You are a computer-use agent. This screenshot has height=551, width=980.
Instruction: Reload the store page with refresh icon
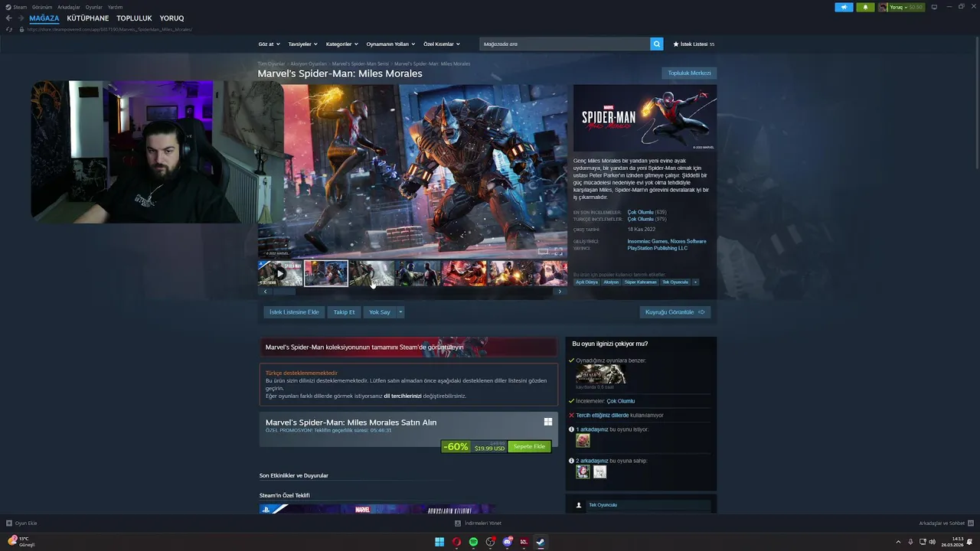click(x=9, y=29)
